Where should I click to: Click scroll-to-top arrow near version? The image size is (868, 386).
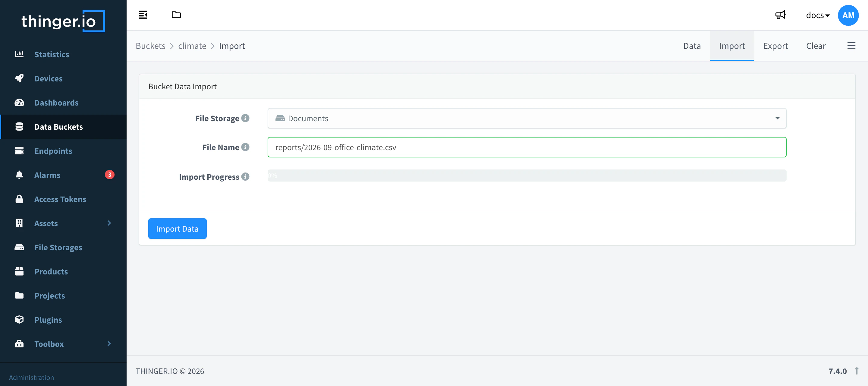point(857,371)
